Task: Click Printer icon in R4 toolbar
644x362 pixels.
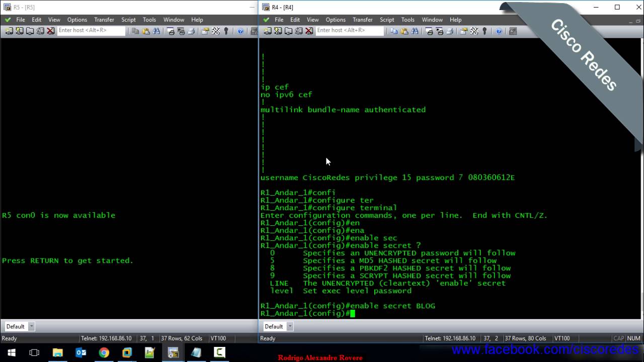Action: click(450, 31)
